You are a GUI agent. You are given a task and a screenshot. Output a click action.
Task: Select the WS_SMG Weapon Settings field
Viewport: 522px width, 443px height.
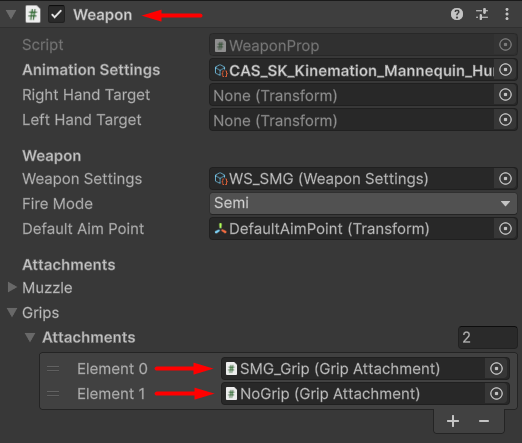coord(352,179)
